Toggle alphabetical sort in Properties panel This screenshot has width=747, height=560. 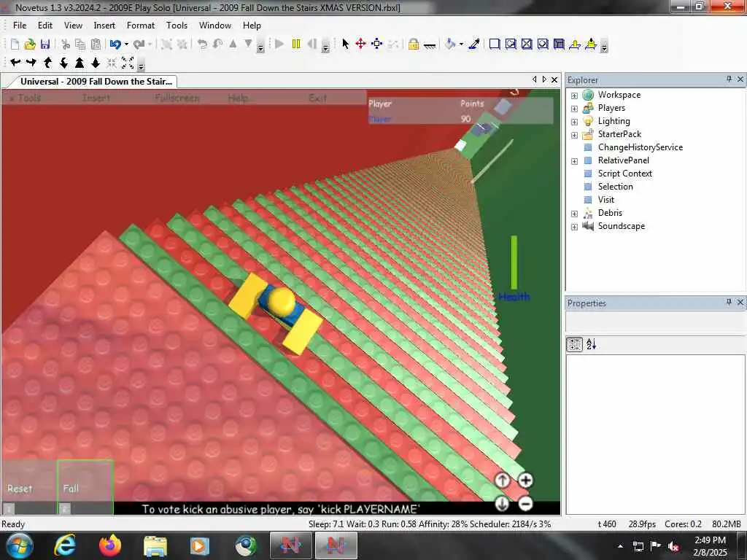pyautogui.click(x=591, y=344)
